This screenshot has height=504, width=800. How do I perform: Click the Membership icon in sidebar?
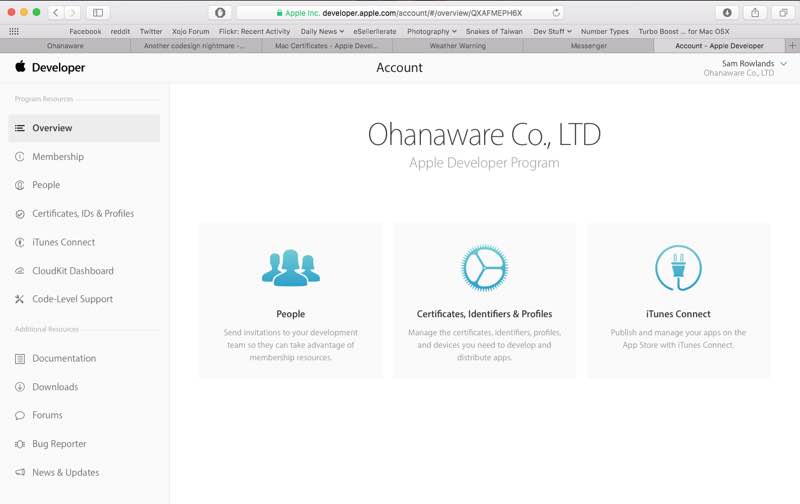point(19,157)
